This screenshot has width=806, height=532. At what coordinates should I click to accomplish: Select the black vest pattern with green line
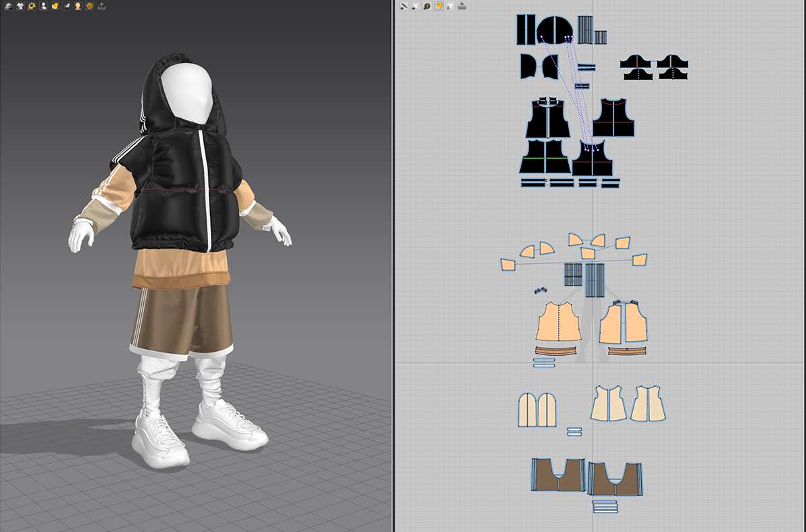click(x=545, y=157)
